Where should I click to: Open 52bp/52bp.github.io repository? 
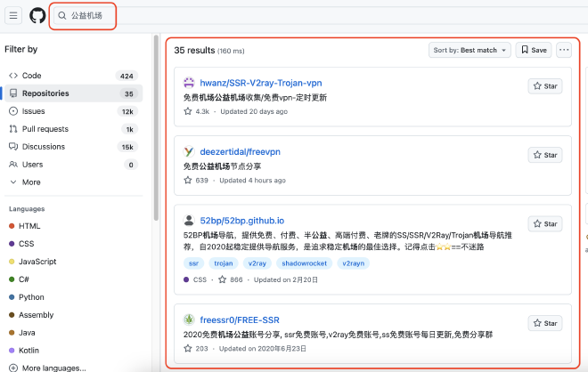[241, 221]
